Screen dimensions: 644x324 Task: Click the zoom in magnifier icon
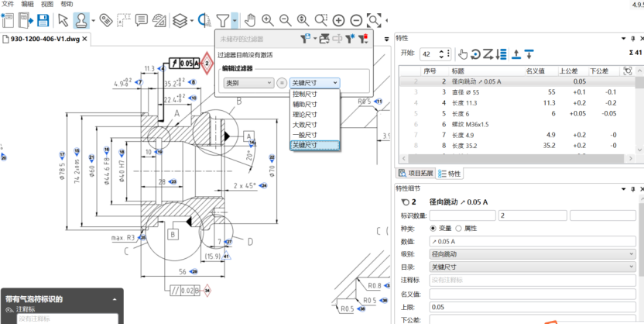click(x=268, y=19)
